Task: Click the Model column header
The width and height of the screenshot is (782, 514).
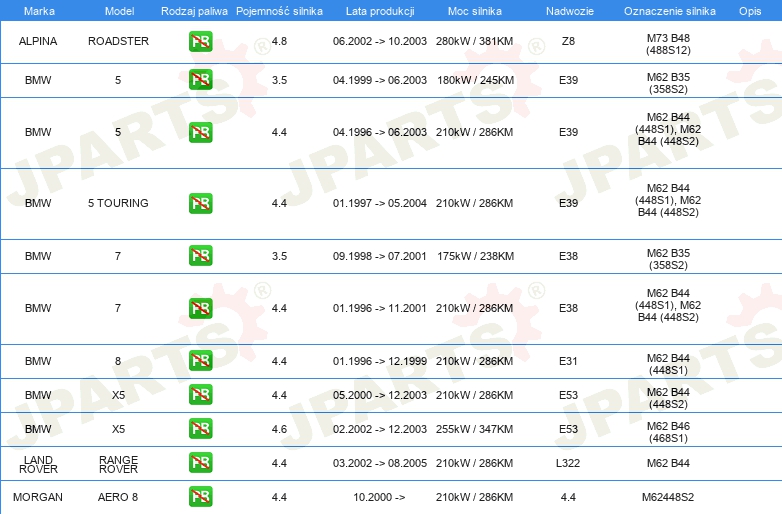Action: coord(119,11)
